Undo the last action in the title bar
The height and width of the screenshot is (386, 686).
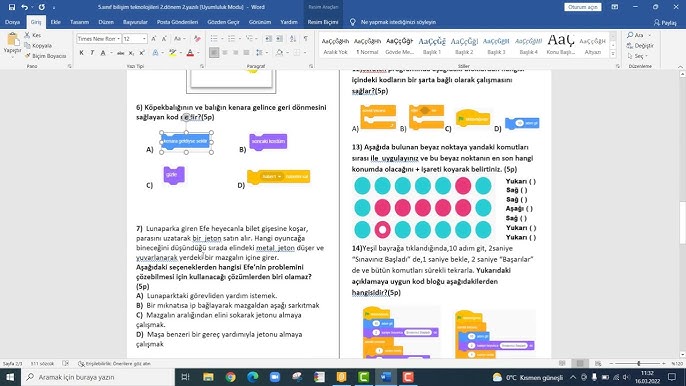coord(24,7)
